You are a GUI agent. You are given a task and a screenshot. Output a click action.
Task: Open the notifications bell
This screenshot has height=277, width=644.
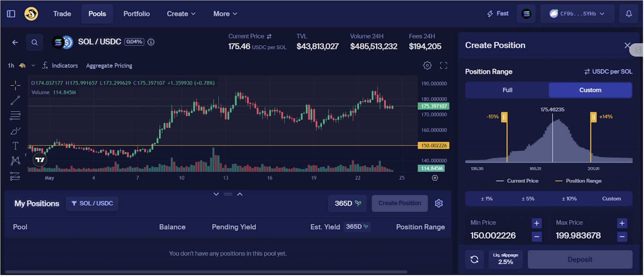[628, 14]
